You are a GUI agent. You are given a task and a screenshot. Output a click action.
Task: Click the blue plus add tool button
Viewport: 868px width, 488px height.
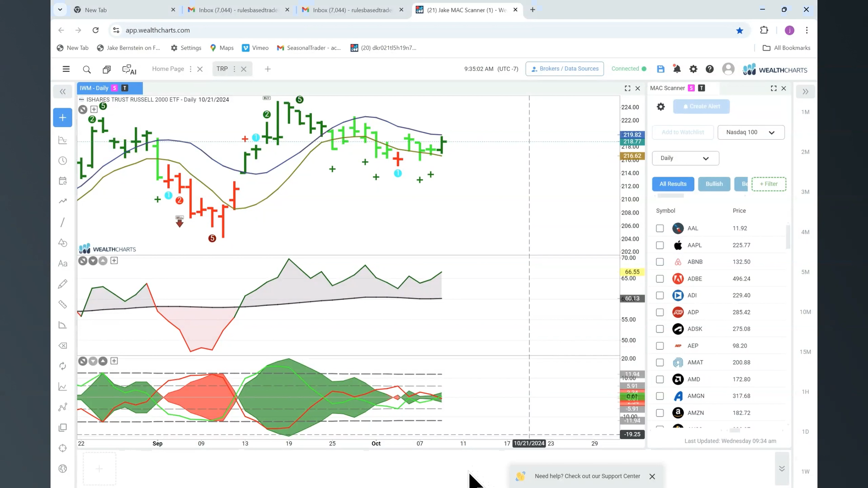click(62, 117)
